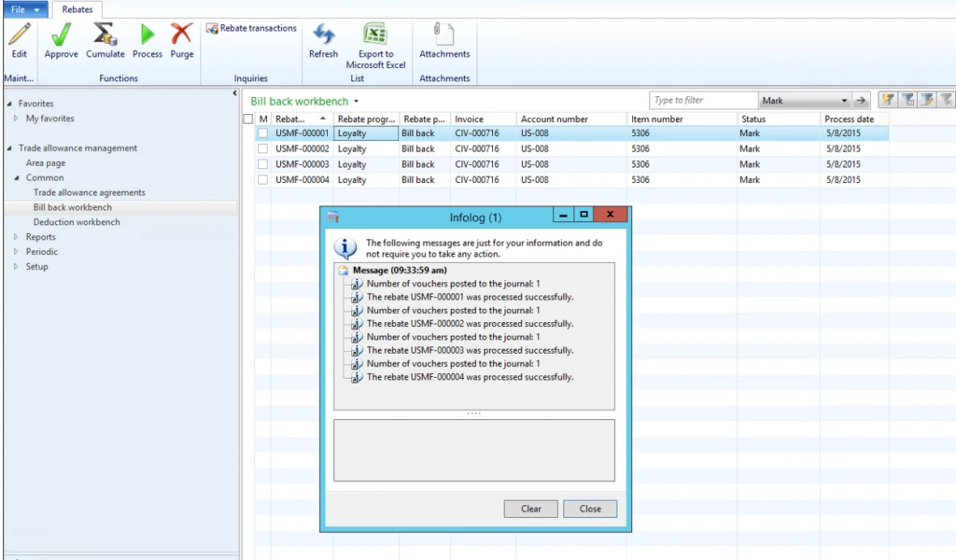Expand the Reports tree node
This screenshot has width=956, height=560.
pos(16,237)
